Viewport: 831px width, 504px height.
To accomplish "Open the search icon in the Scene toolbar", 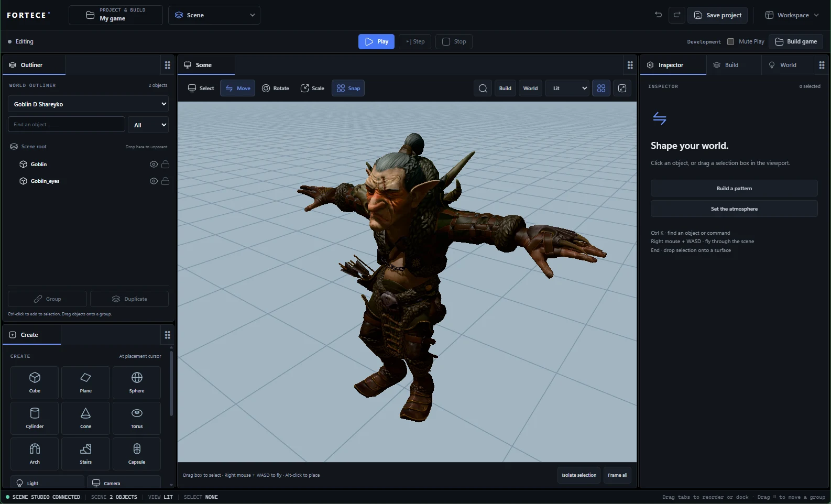I will pos(483,88).
